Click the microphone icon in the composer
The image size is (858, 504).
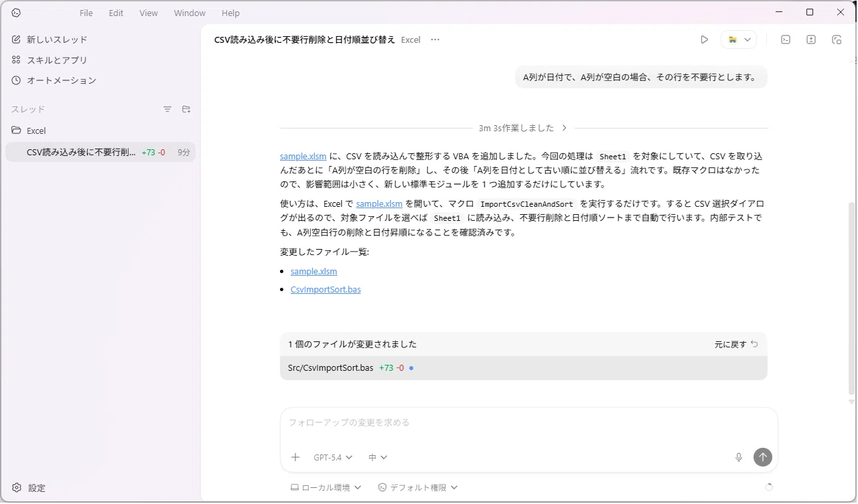coord(739,457)
